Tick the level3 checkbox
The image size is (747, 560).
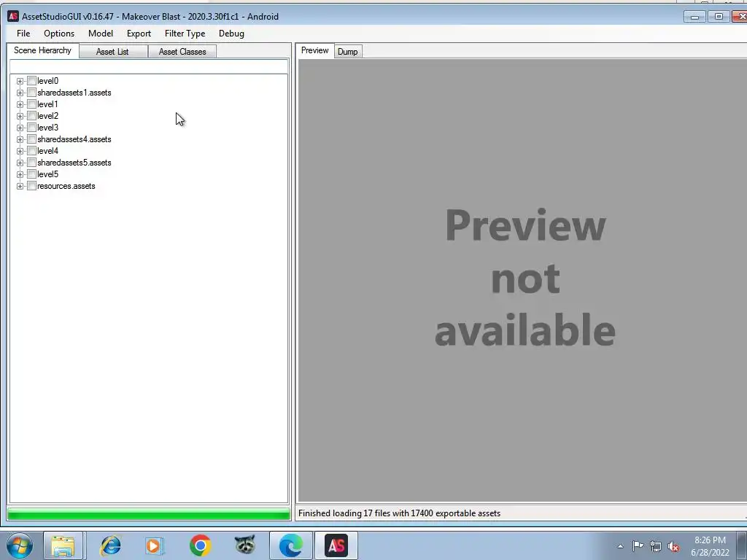[x=32, y=127]
